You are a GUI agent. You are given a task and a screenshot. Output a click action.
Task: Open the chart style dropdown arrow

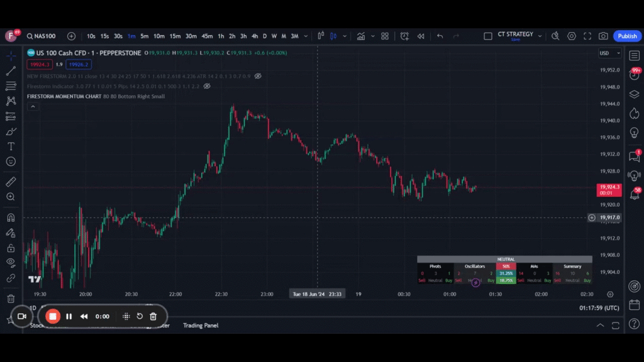tap(345, 36)
